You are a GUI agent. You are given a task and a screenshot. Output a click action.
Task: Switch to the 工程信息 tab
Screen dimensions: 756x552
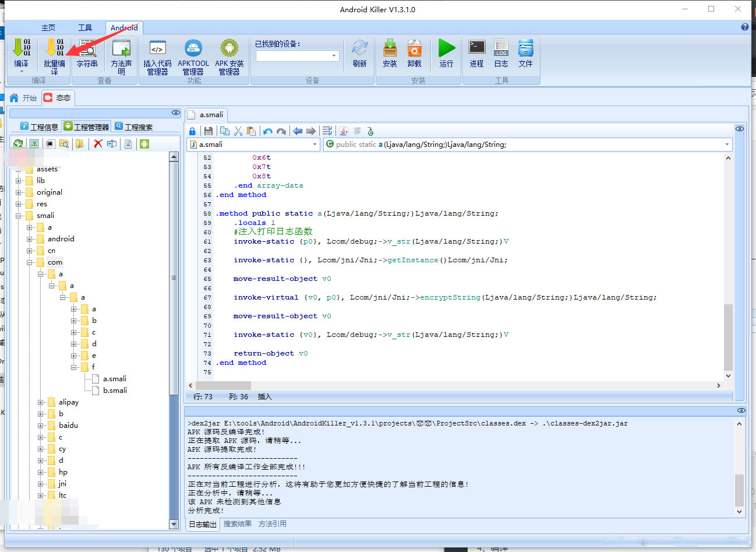[39, 126]
